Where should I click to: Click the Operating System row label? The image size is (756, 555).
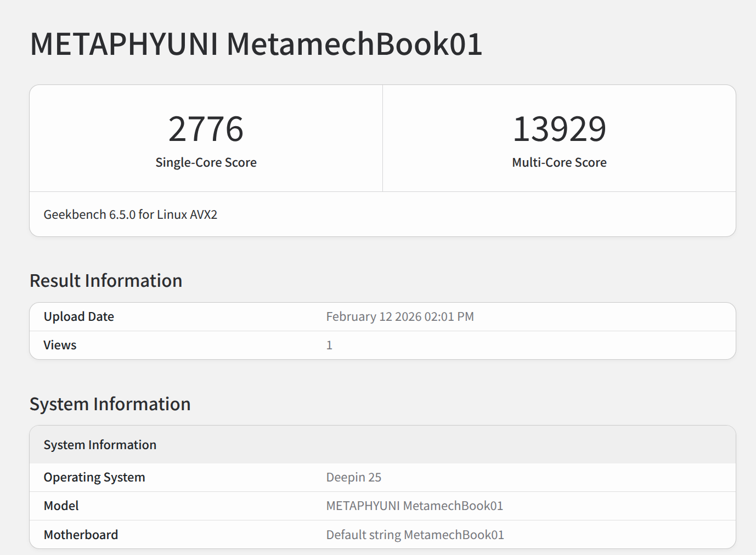click(94, 477)
